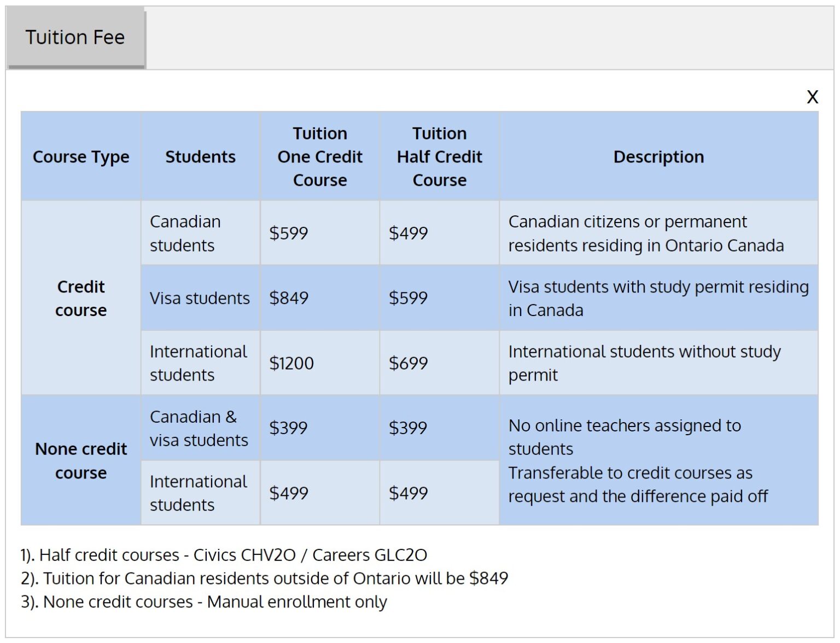840x643 pixels.
Task: Select the Manual enrollment only note
Action: coord(203,602)
